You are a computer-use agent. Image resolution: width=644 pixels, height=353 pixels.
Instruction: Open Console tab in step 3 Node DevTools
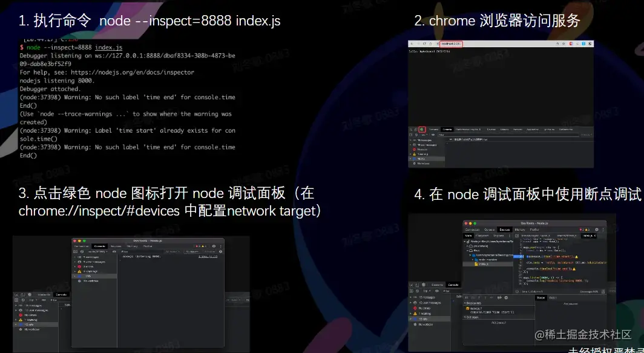100,246
